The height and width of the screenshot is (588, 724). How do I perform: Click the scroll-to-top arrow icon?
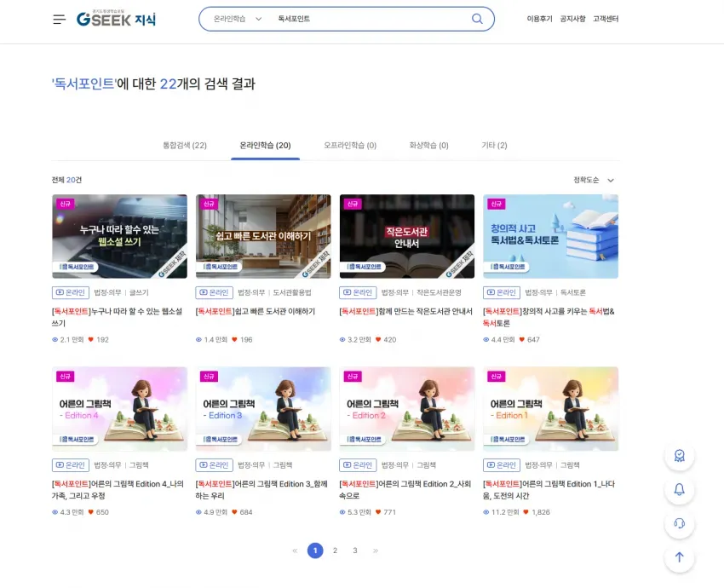click(x=679, y=557)
